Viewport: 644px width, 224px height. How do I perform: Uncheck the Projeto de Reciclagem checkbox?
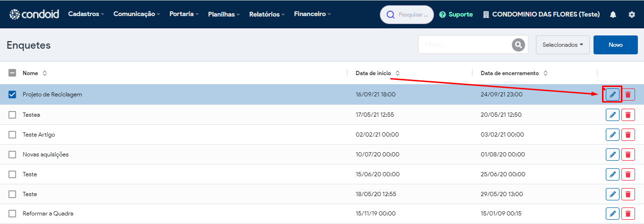12,95
